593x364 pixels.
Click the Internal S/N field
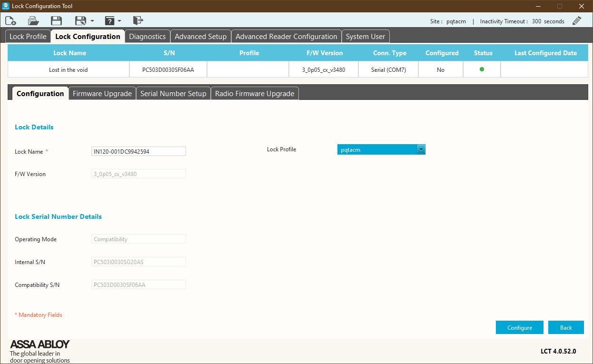[x=138, y=262]
